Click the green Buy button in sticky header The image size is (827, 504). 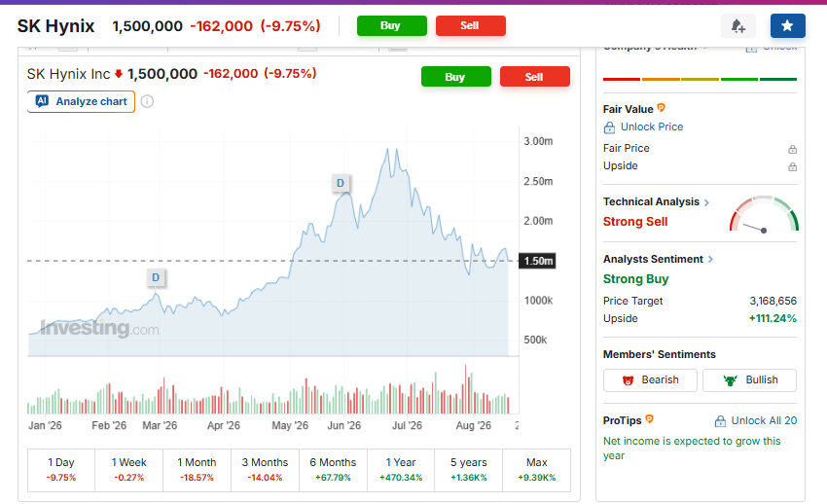click(x=391, y=25)
